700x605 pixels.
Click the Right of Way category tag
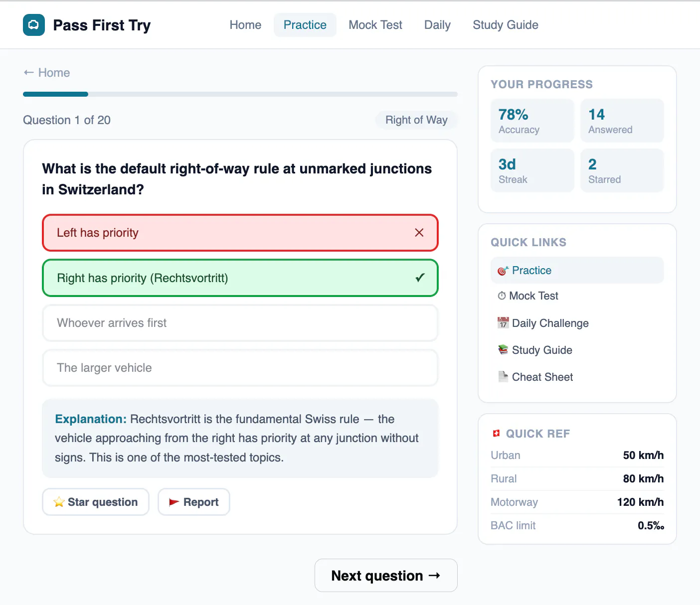click(416, 120)
